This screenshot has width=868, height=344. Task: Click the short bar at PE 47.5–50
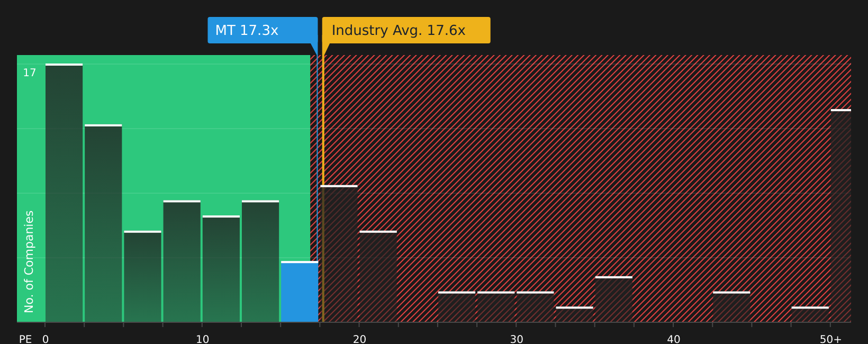coord(810,314)
